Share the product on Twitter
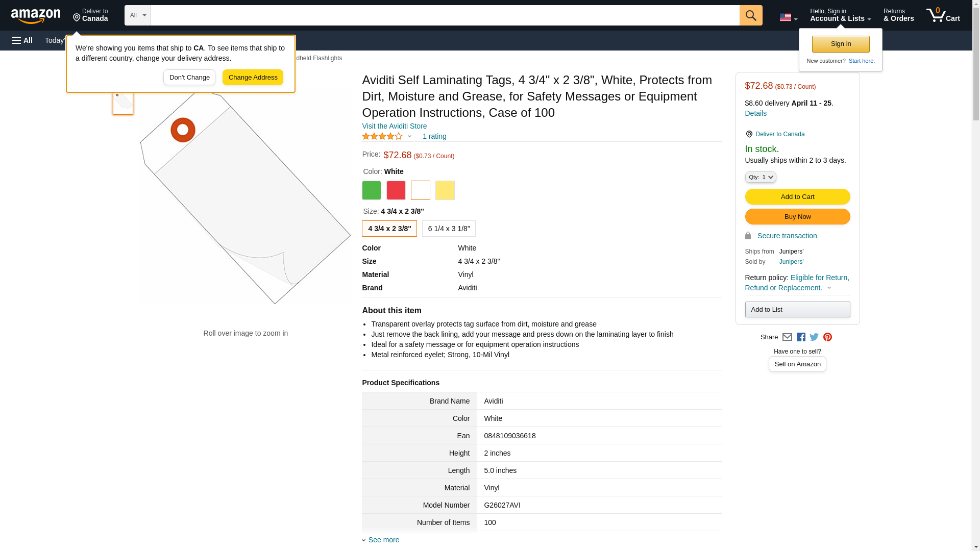Image resolution: width=980 pixels, height=551 pixels. (x=814, y=337)
